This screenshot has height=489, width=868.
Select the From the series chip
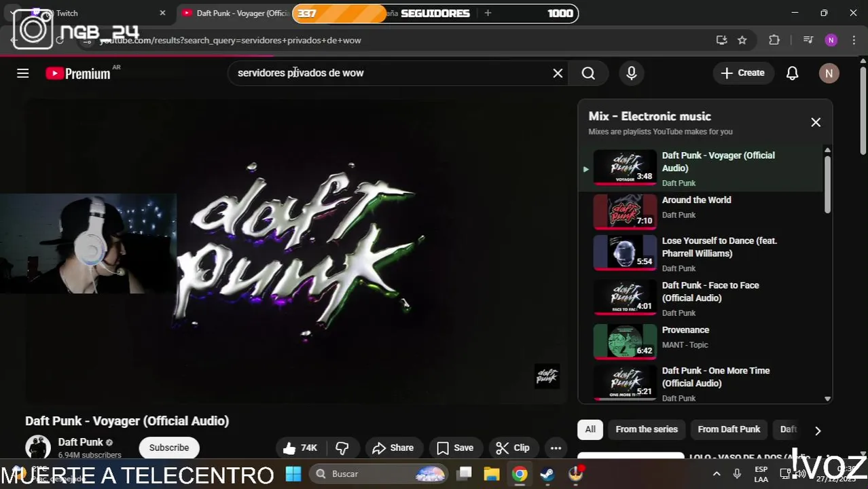tap(647, 429)
